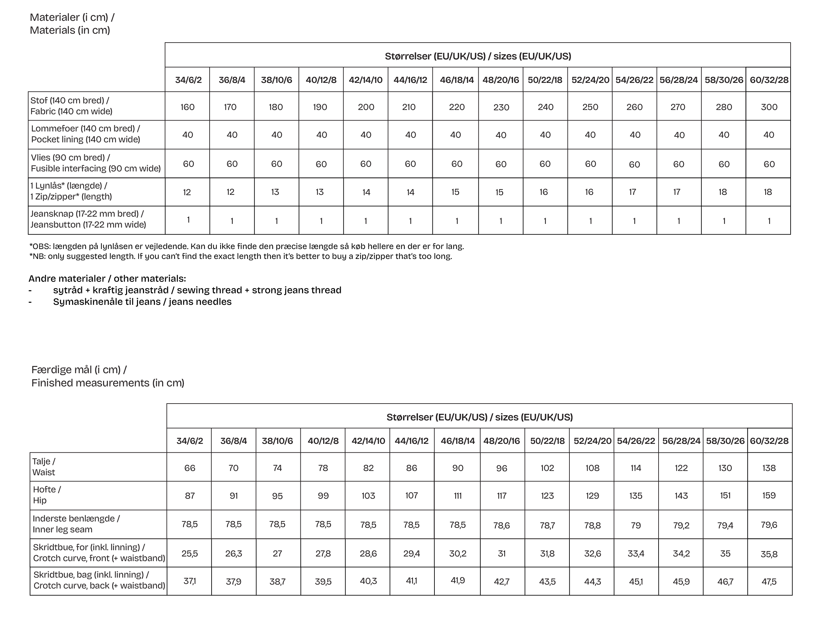
Task: Click fabric value 300 for size 60/32/28
Action: [x=768, y=107]
